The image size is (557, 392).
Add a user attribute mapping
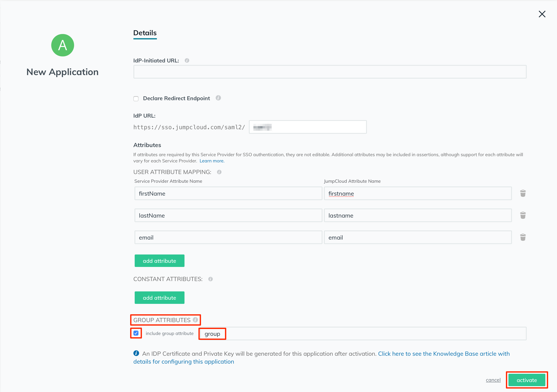click(x=159, y=261)
